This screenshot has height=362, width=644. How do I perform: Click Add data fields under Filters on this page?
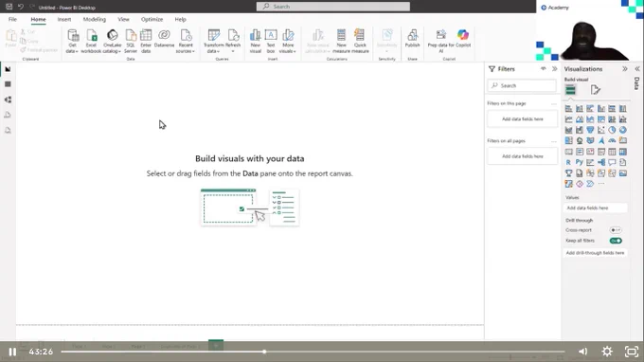523,119
